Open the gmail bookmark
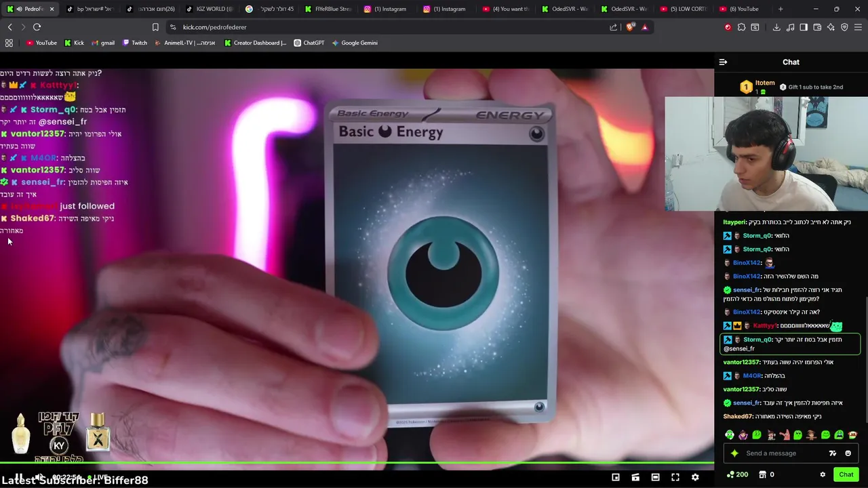This screenshot has height=488, width=868. (x=102, y=43)
